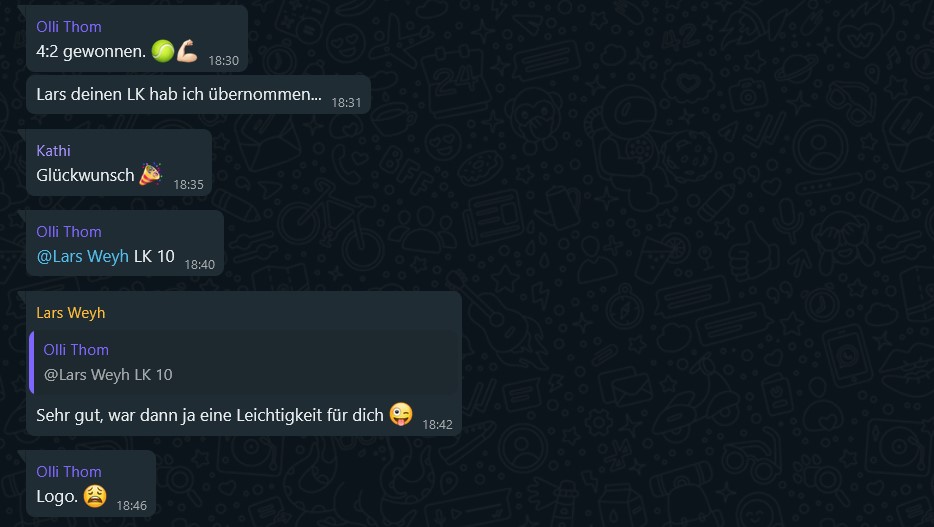The image size is (934, 527).
Task: Click Olli Thom name above Logo message
Action: (69, 472)
